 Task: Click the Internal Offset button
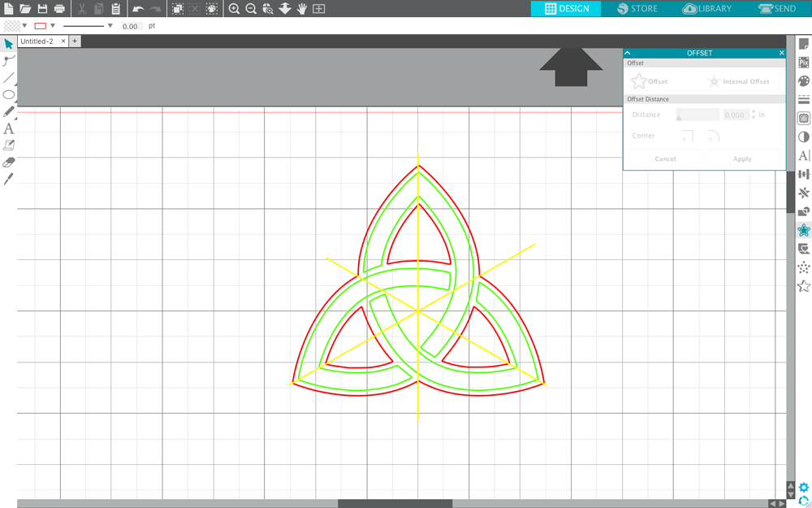(x=738, y=81)
